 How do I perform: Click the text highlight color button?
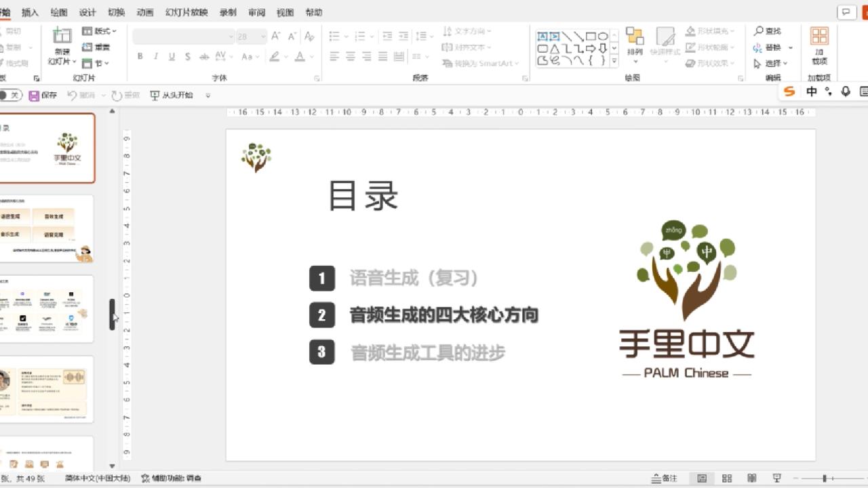pyautogui.click(x=275, y=57)
